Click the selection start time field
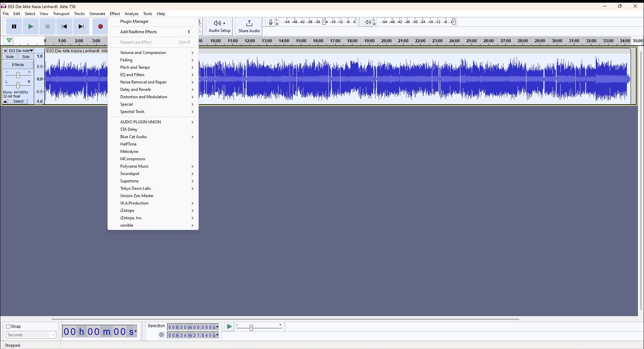 click(x=191, y=327)
